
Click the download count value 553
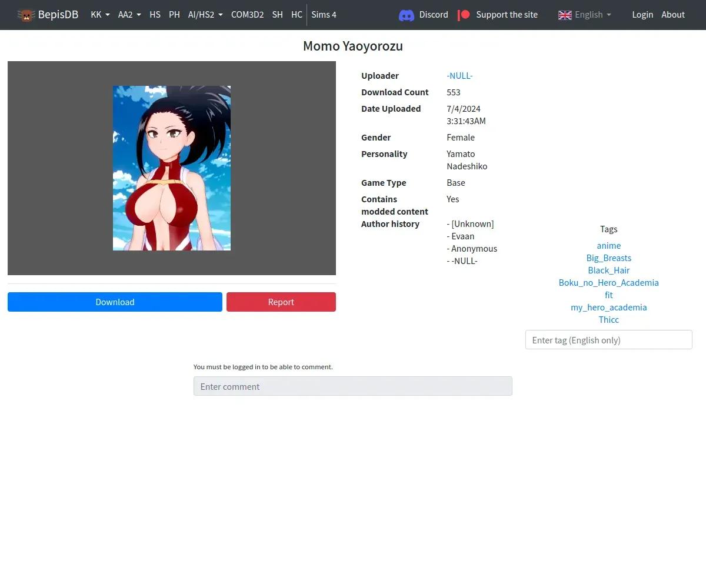pos(454,92)
